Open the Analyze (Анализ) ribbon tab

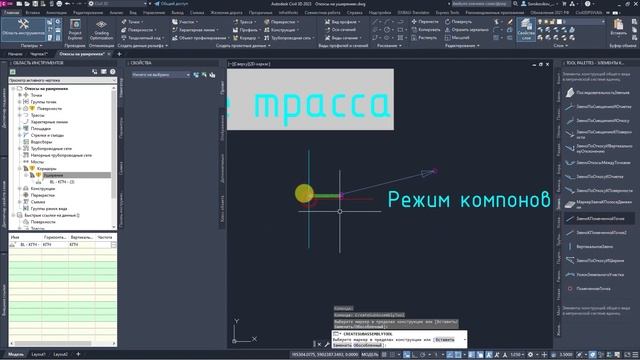click(116, 13)
